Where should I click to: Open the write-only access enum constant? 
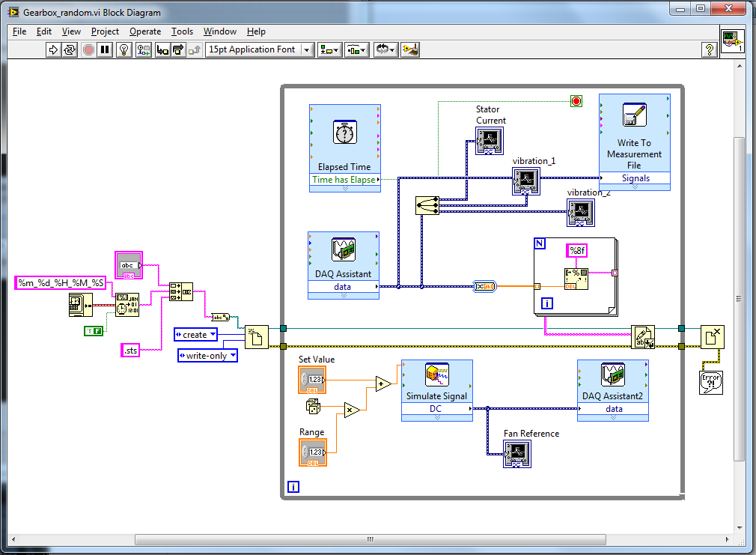[207, 356]
